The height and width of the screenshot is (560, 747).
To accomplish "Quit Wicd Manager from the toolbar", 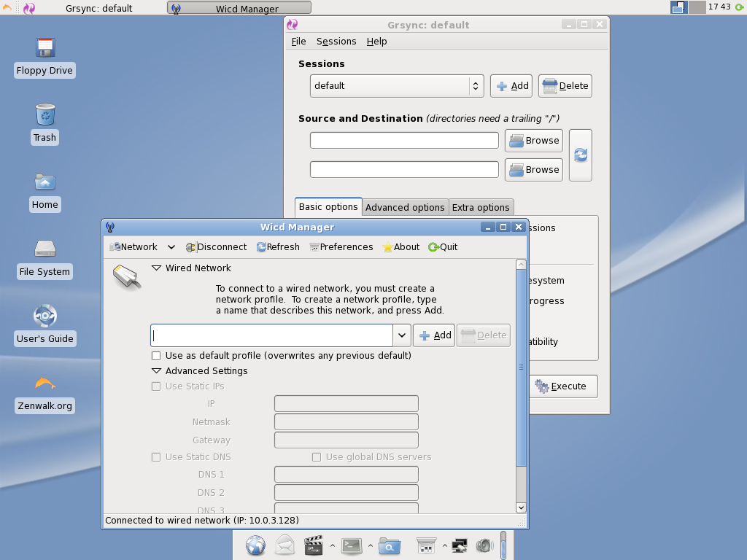I will pos(443,247).
